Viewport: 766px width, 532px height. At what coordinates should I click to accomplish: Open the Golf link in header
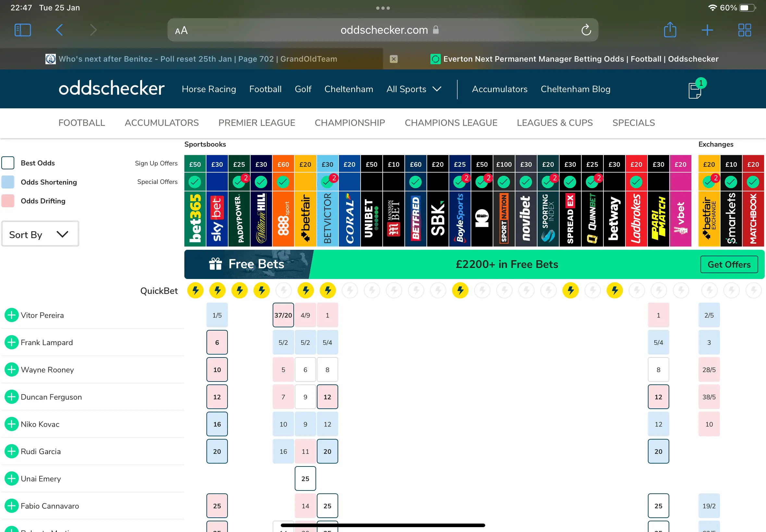(303, 89)
